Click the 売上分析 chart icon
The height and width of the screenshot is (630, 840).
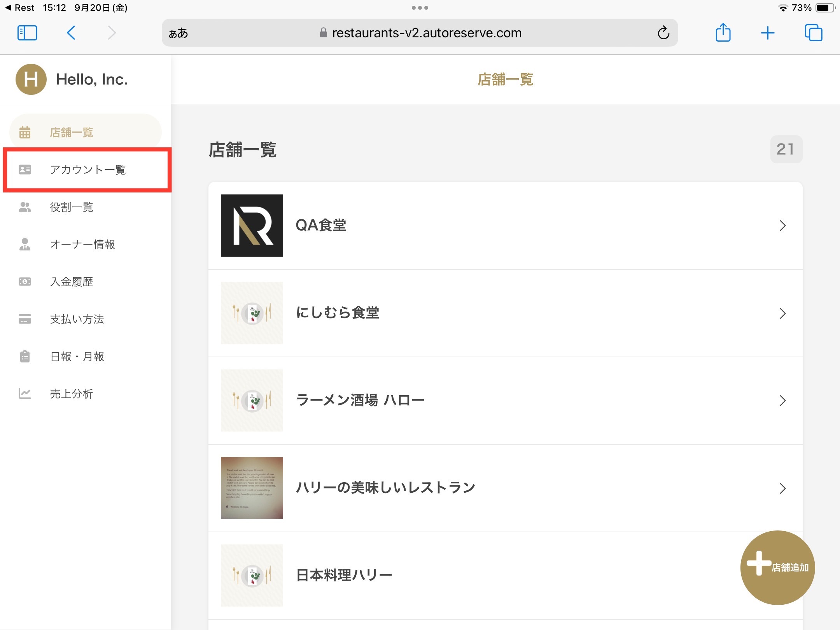click(x=25, y=394)
